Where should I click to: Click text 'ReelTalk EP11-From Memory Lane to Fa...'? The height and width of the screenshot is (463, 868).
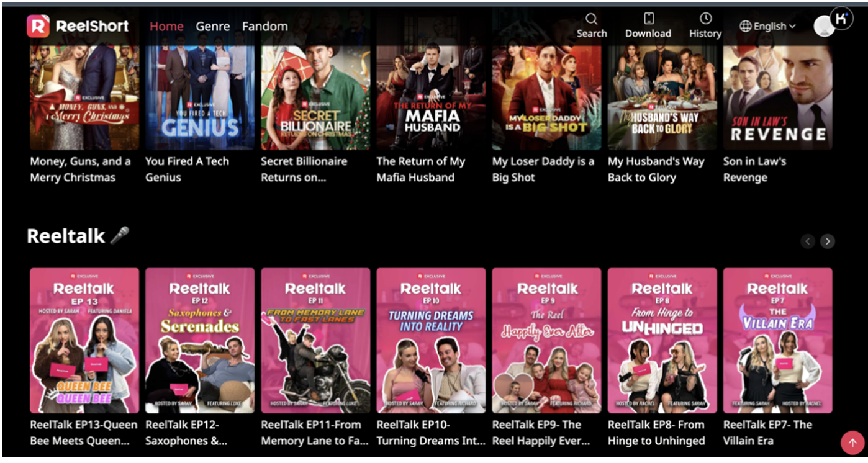point(315,433)
